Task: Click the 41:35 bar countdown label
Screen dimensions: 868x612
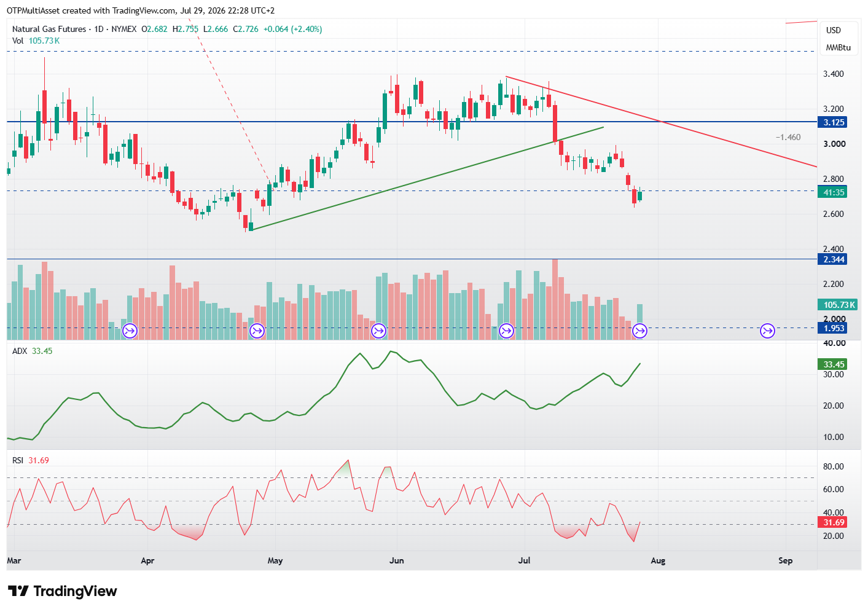Action: coord(834,192)
